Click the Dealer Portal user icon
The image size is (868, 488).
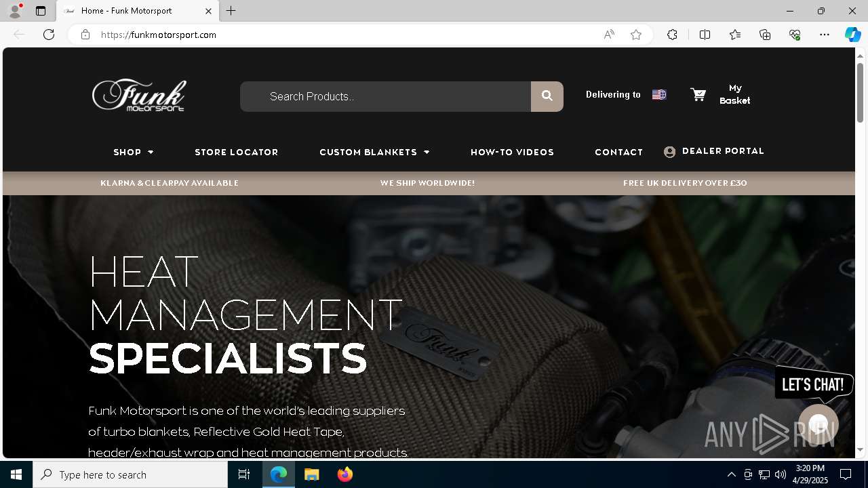[670, 152]
